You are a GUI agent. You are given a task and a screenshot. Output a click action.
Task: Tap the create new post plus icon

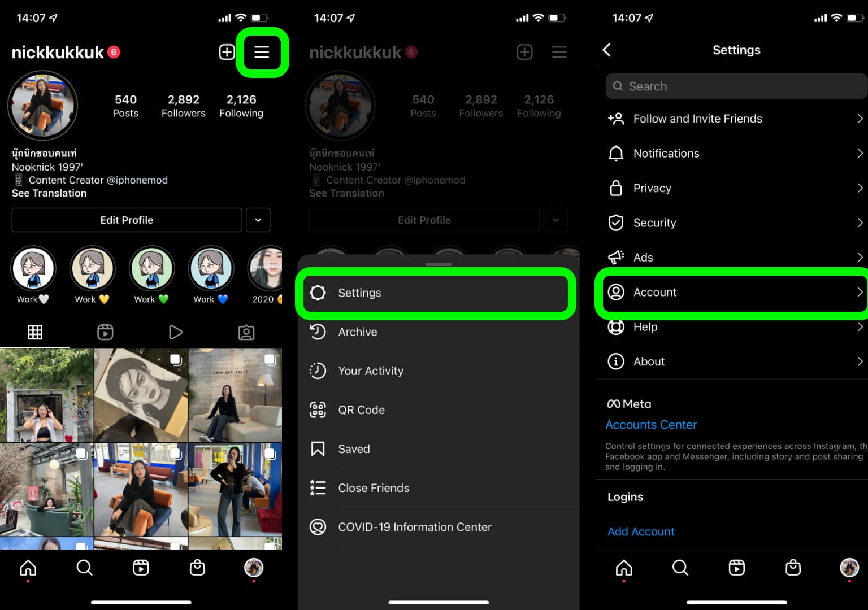coord(227,53)
